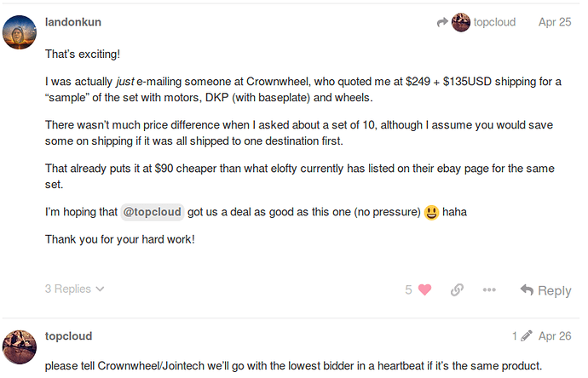Click the chevron next to 3 Replies
Screen dimensions: 588x378
(x=100, y=289)
